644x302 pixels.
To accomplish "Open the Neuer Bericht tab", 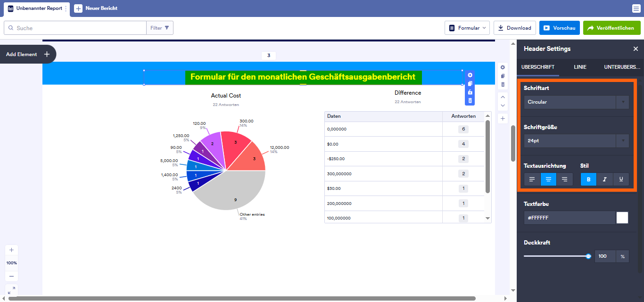I will 97,8.
